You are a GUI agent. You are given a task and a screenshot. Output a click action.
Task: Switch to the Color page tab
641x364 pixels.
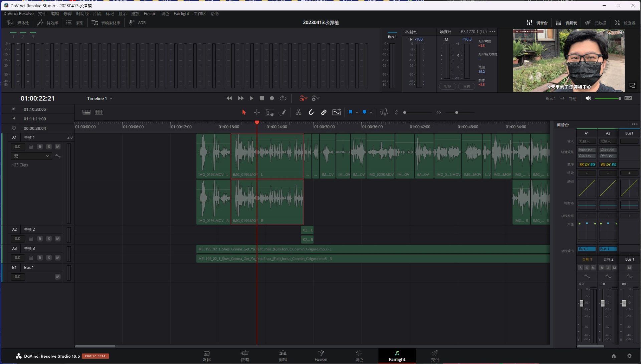(x=359, y=356)
